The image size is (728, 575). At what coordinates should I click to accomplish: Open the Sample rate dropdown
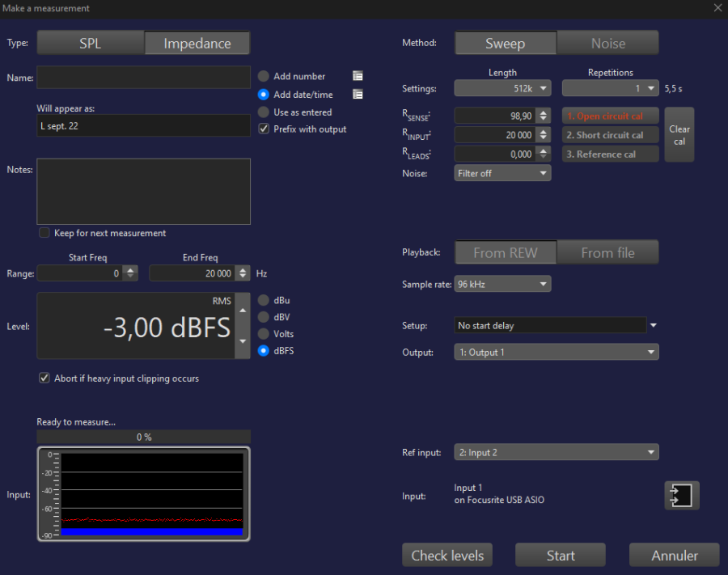point(502,284)
